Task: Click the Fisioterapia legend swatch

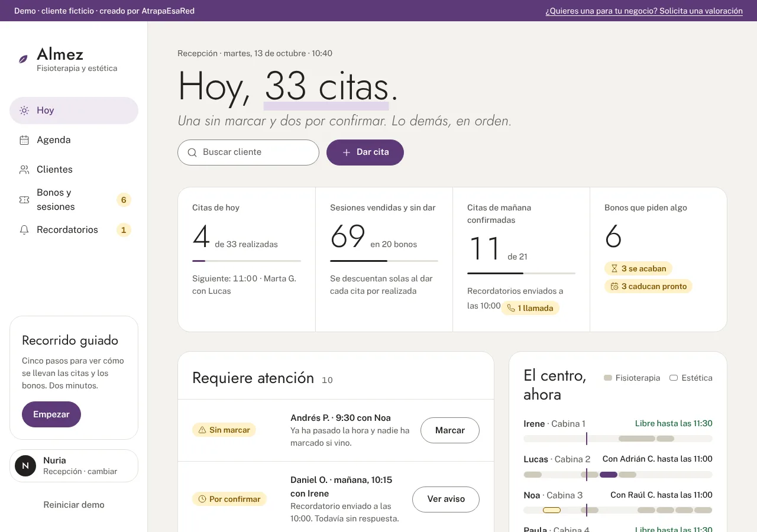Action: (x=607, y=378)
